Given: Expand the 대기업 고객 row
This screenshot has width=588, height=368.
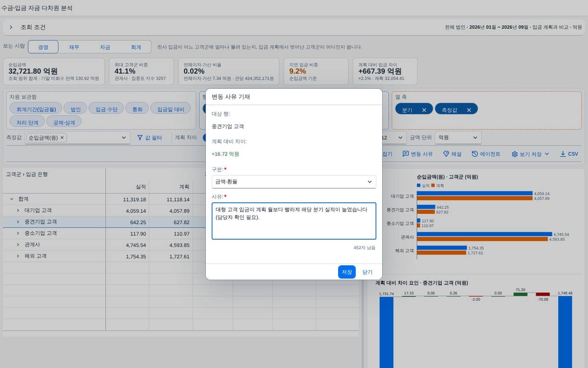Looking at the screenshot, I should point(18,211).
